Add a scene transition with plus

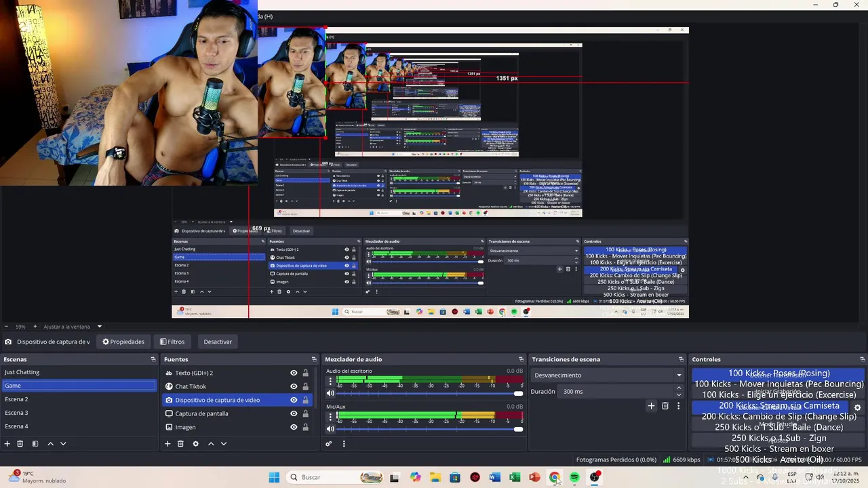(x=651, y=406)
